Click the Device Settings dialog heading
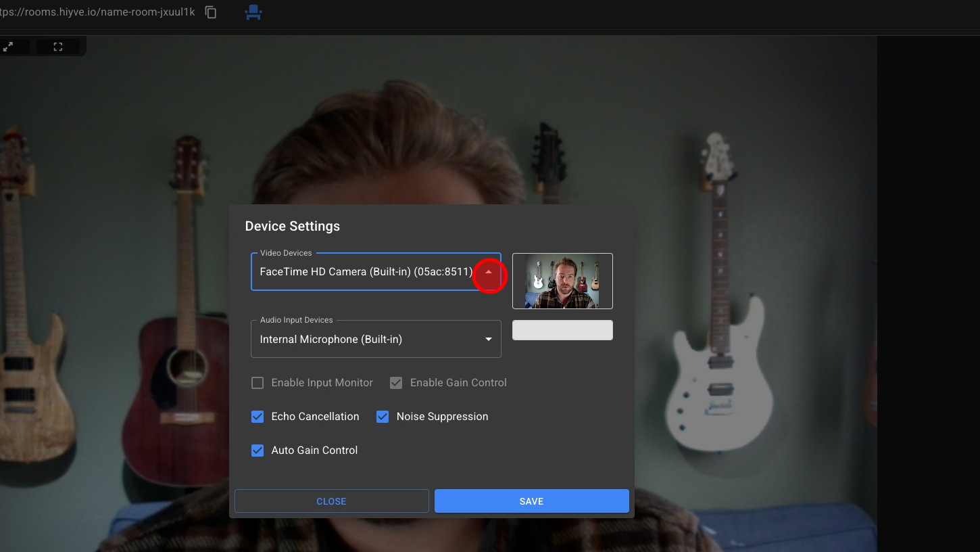The height and width of the screenshot is (552, 980). [292, 226]
